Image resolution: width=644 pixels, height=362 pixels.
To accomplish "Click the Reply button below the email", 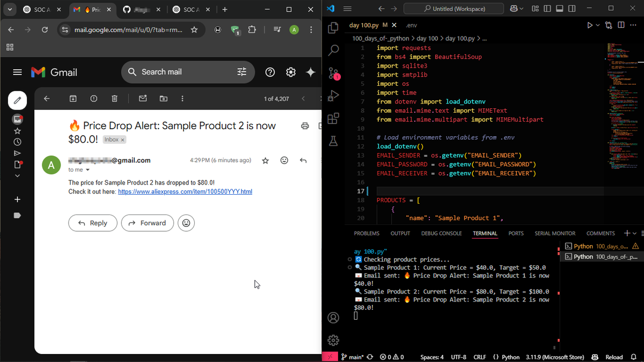I will click(x=92, y=223).
